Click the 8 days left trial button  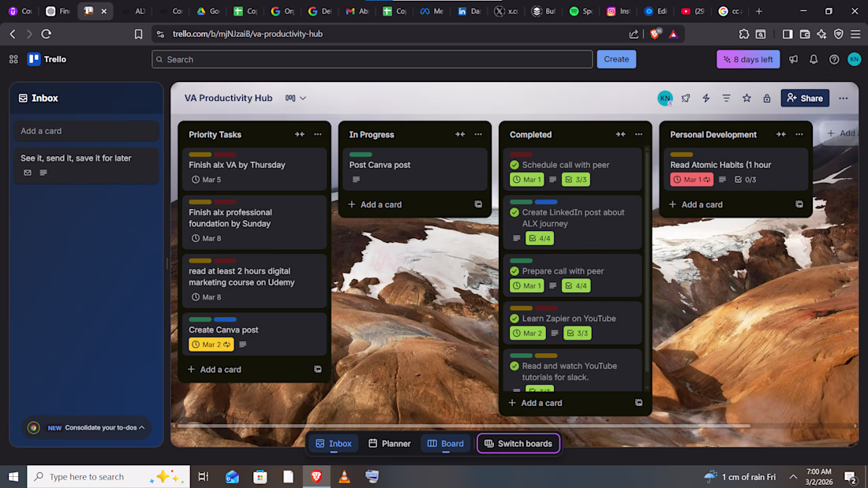coord(748,59)
